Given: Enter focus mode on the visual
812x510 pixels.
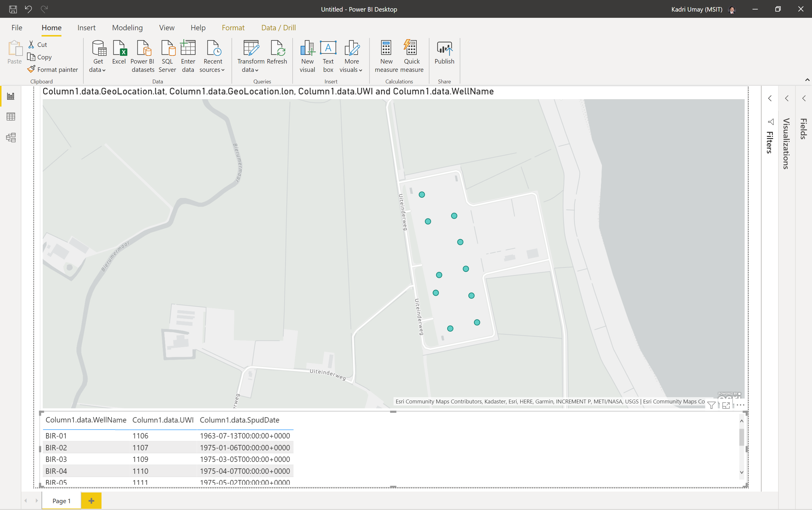Looking at the screenshot, I should (x=726, y=405).
